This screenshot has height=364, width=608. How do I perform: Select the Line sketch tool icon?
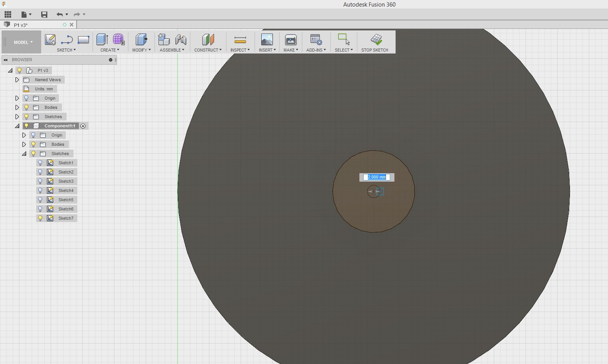point(67,40)
